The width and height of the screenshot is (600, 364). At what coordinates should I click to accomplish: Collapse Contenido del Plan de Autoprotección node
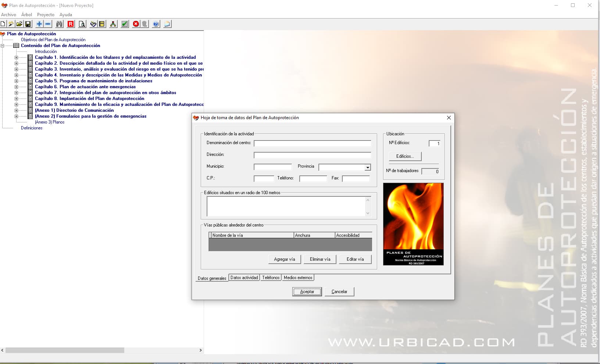(x=2, y=46)
